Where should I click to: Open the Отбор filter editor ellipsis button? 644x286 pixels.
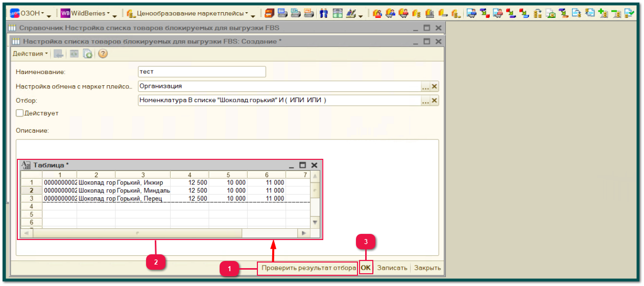tap(425, 101)
